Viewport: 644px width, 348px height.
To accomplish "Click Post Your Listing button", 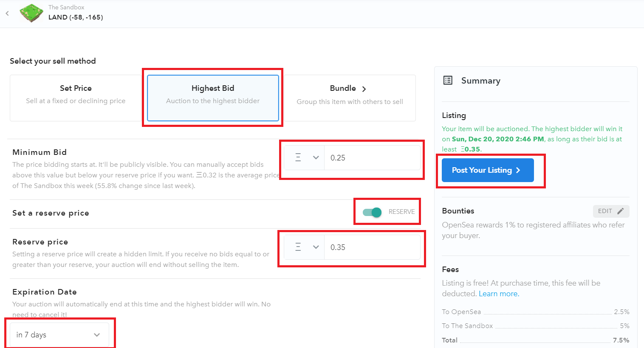I will (488, 170).
